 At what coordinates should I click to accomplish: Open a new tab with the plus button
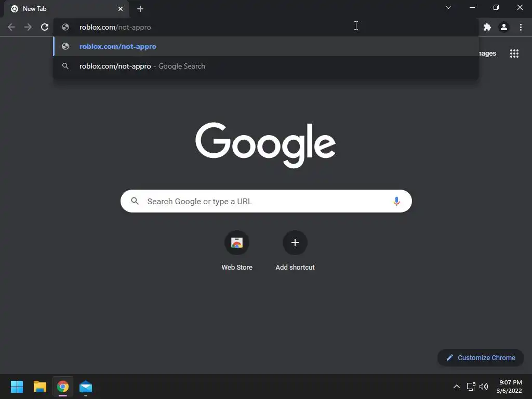[x=140, y=9]
